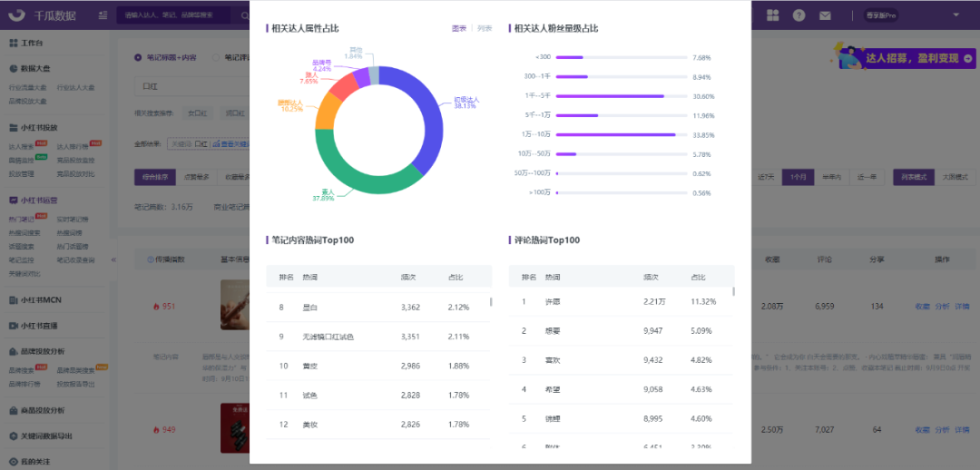
Task: Collapse the left sidebar with the « arrow
Action: pos(113,259)
